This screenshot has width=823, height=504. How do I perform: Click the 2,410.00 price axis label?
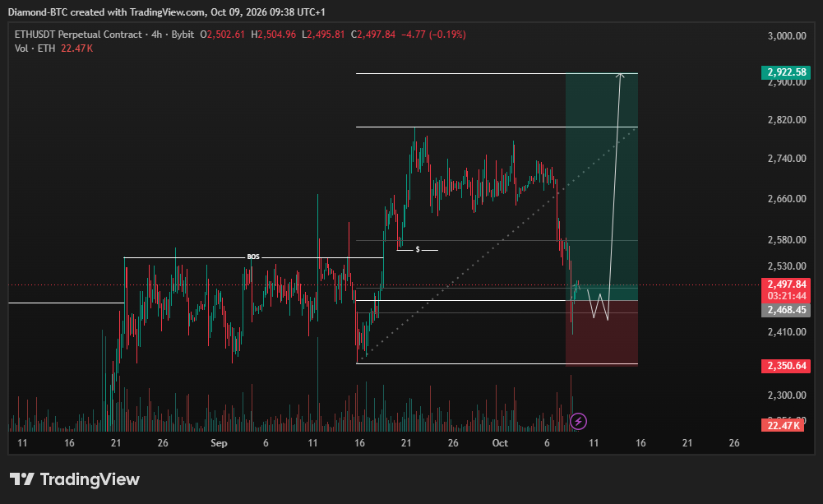tap(787, 332)
